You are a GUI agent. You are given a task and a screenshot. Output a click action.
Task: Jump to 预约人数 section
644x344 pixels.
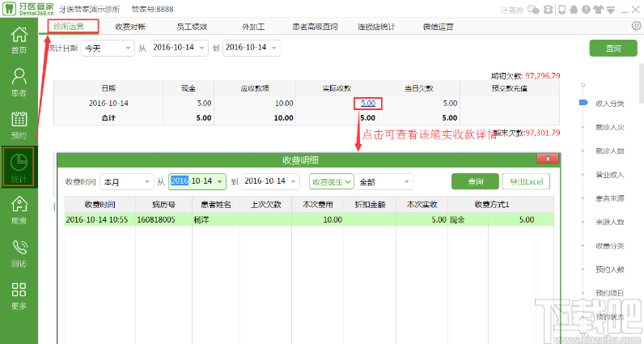click(x=610, y=270)
